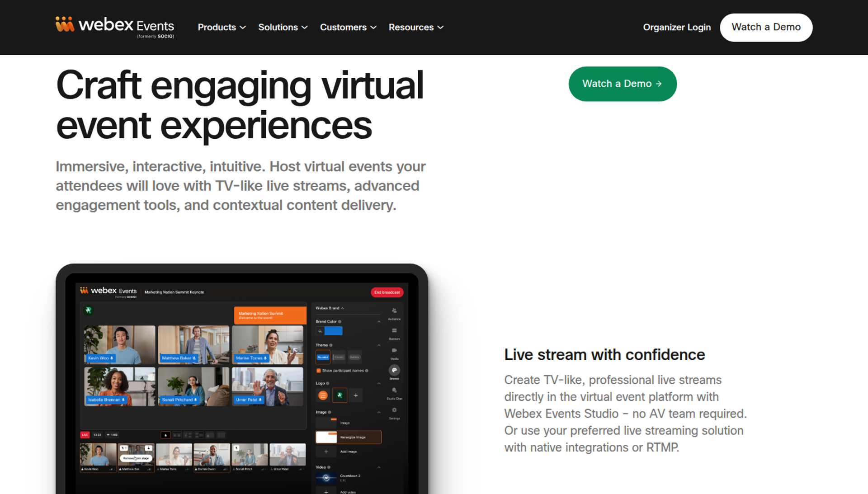
Task: Click the Organizer Login link
Action: [x=677, y=27]
